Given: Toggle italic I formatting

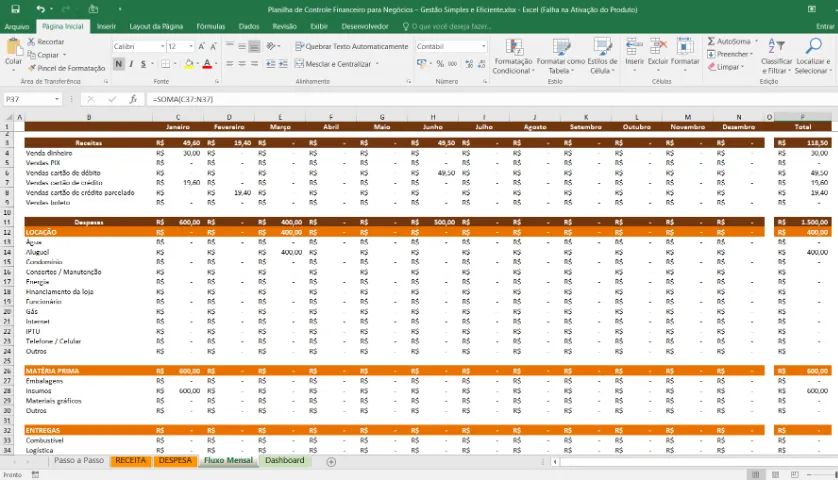Looking at the screenshot, I should tap(131, 64).
